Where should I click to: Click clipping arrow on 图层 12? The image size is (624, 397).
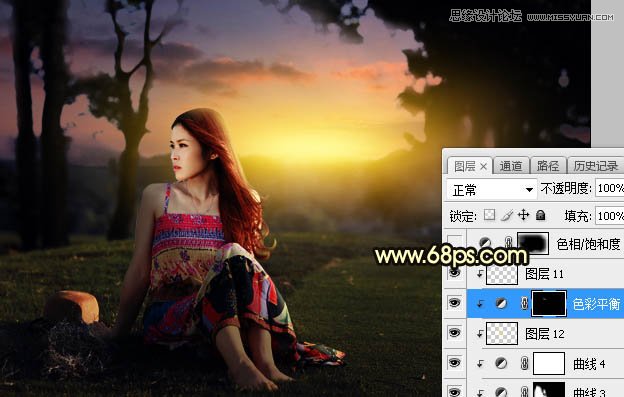[480, 334]
